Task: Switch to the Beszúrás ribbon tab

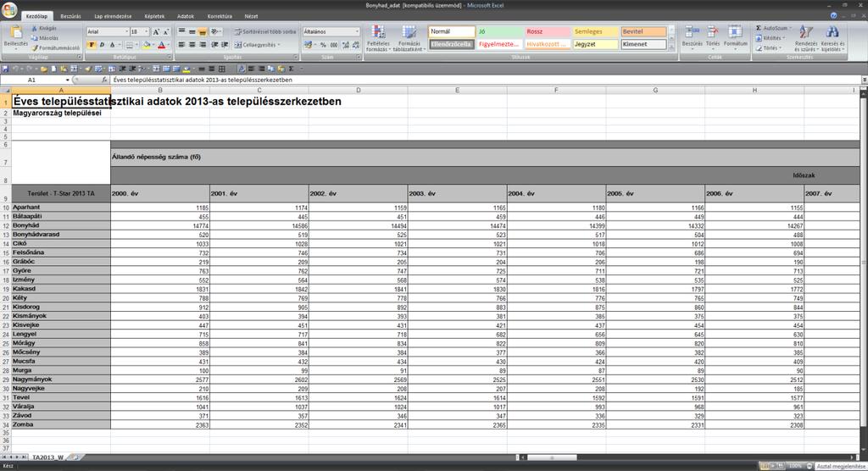Action: [x=71, y=16]
